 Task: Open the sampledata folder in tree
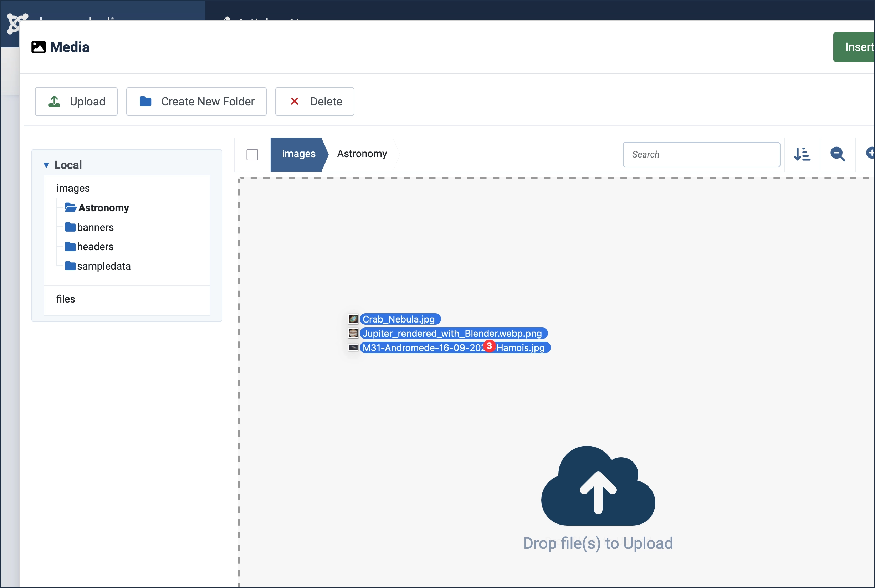(x=103, y=266)
